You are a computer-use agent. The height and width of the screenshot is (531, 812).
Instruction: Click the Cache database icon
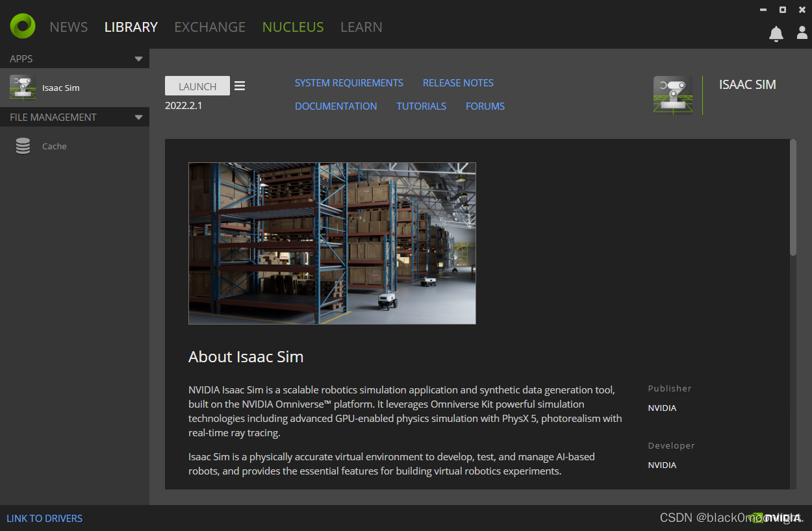pyautogui.click(x=23, y=146)
